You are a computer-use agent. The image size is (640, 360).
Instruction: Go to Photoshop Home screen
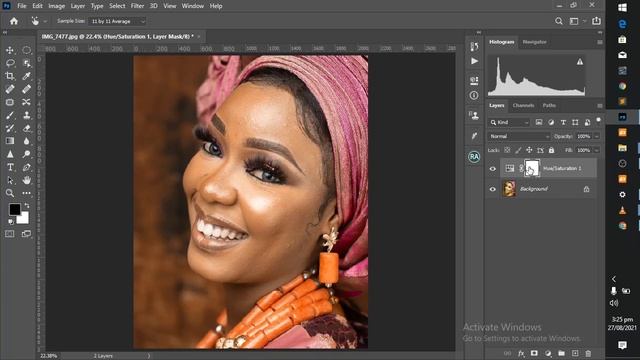tap(14, 21)
